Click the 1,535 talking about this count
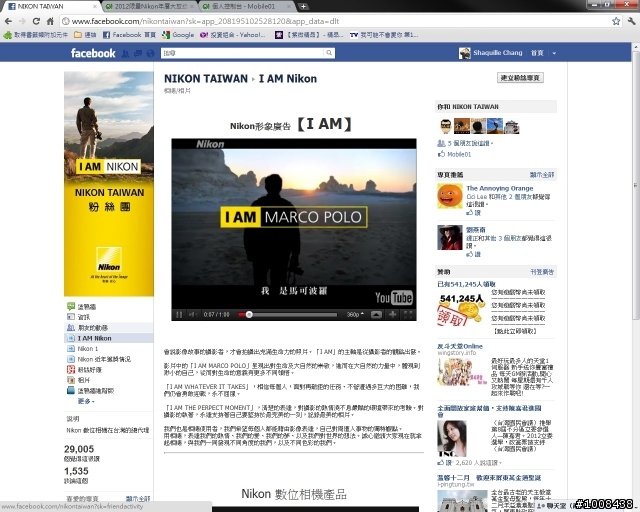 click(76, 471)
